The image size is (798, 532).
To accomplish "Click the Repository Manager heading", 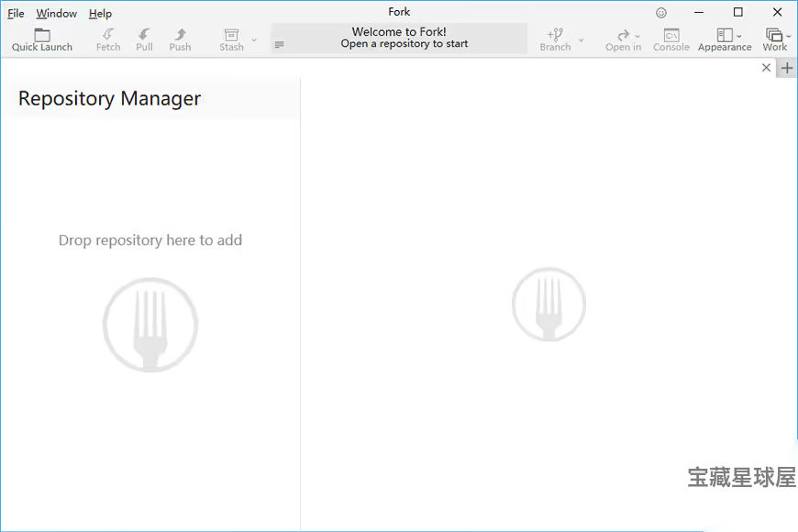I will pos(109,98).
